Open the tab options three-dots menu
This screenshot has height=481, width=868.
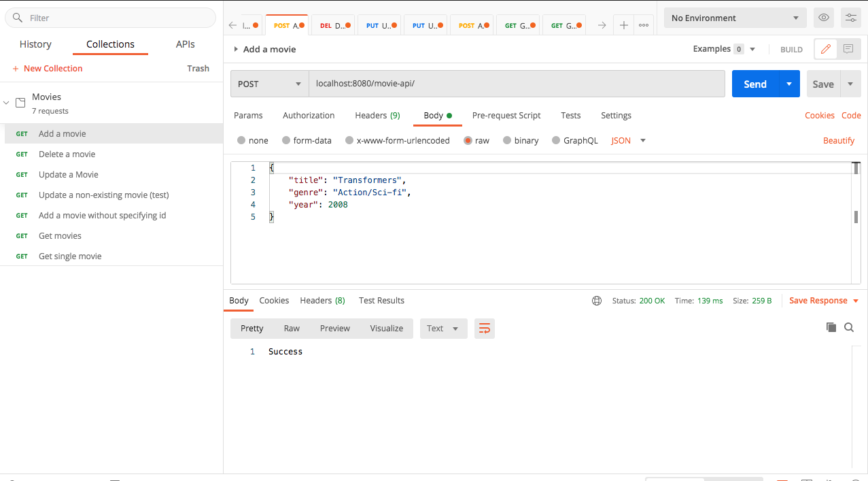(x=644, y=25)
